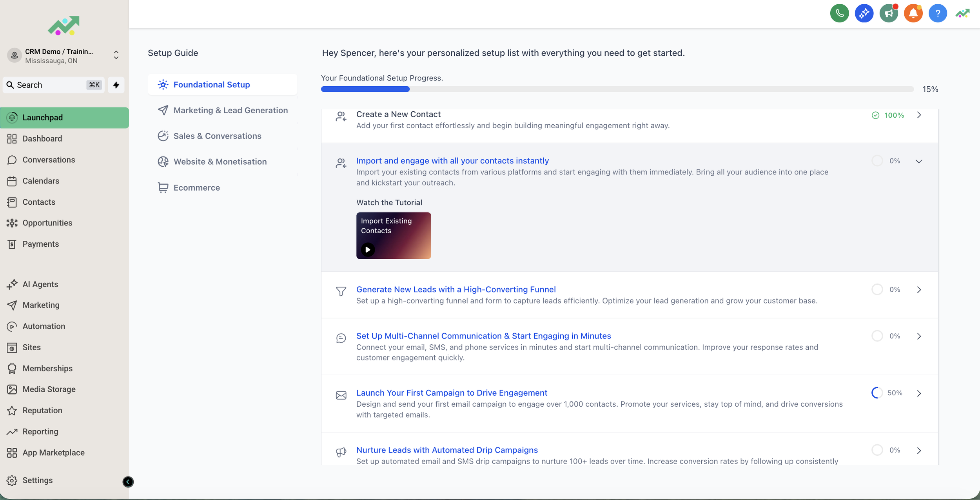Select the Ecommerce setup guide section
Viewport: 980px width, 500px height.
click(197, 187)
